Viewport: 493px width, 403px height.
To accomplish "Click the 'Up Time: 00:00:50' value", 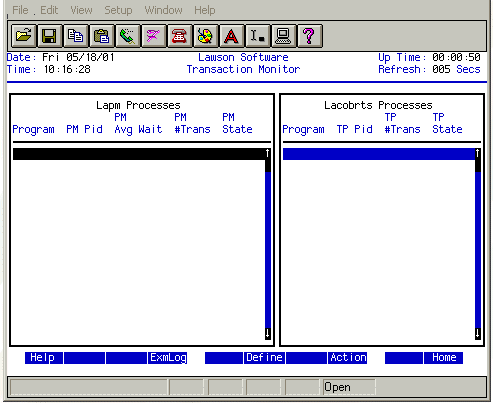I will [x=456, y=57].
